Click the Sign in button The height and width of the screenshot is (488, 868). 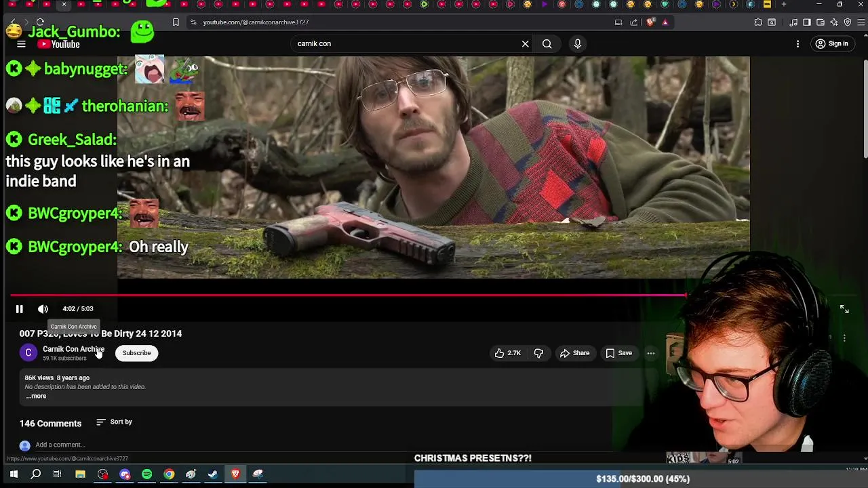[x=832, y=44]
